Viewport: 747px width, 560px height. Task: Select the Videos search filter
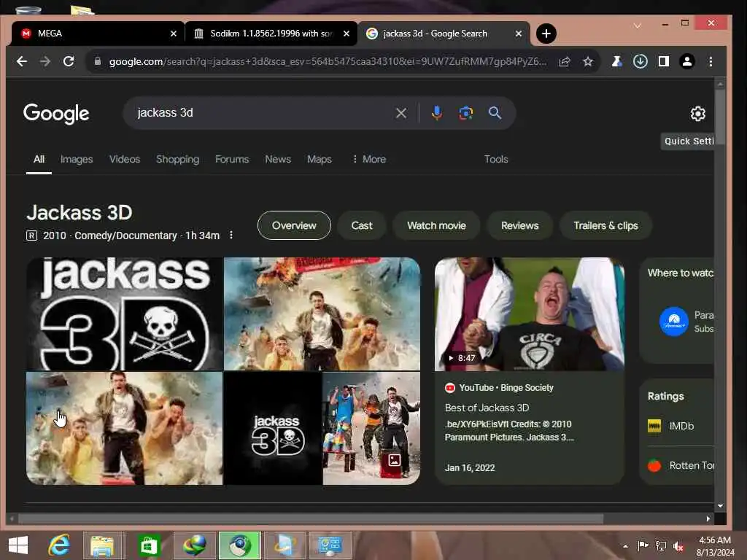click(125, 160)
